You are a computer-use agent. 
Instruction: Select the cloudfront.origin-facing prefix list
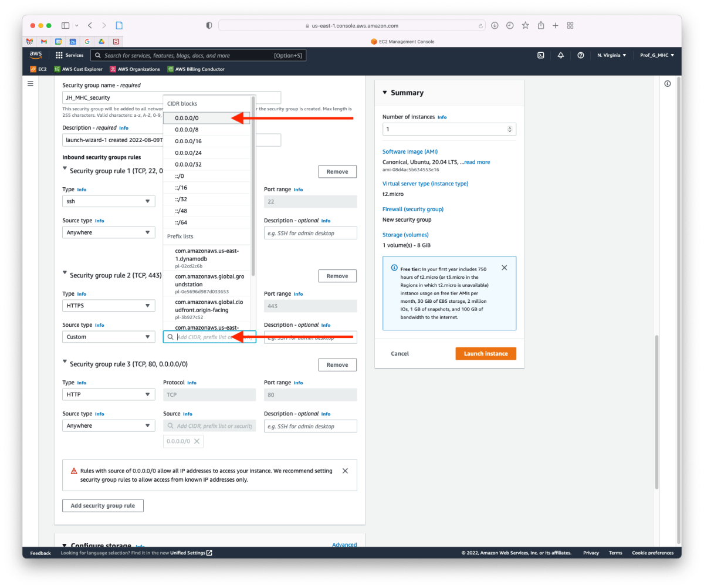(x=207, y=309)
